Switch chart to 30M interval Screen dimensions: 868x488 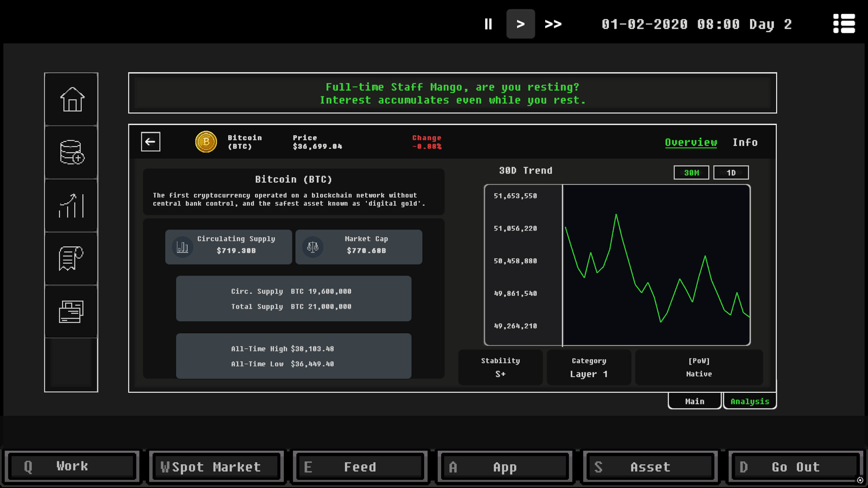coord(691,173)
